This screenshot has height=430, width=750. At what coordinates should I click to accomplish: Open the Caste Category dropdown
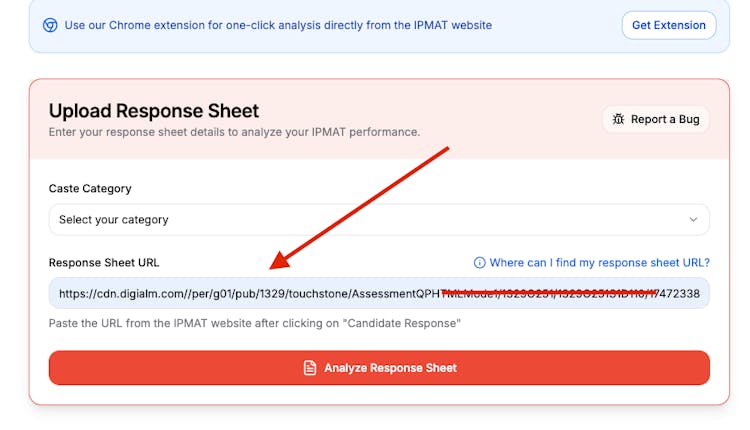coord(378,219)
